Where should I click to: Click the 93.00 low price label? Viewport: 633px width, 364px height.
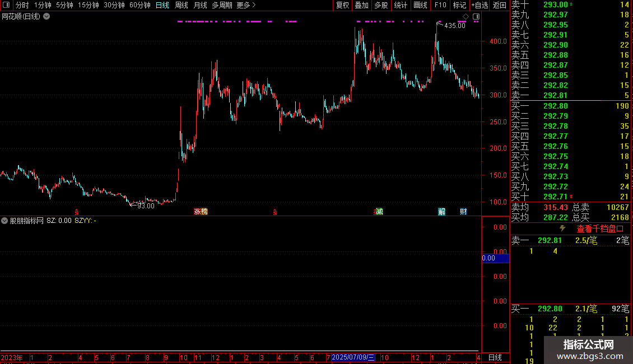coord(146,206)
